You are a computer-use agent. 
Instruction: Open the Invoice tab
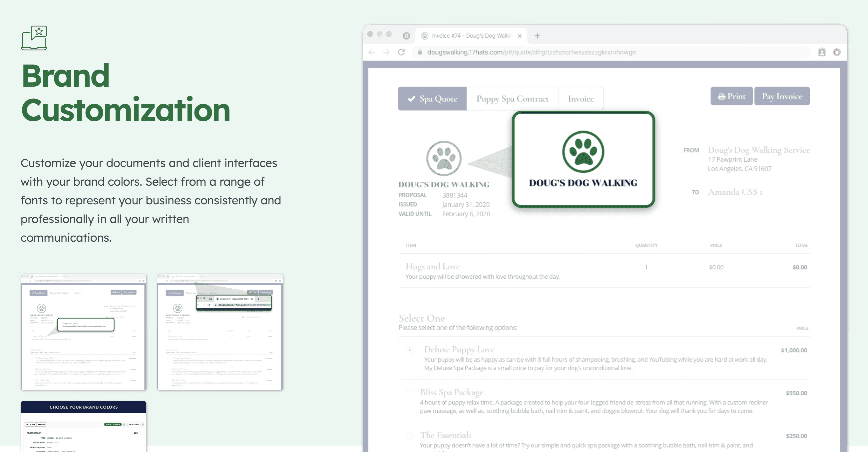(x=581, y=99)
